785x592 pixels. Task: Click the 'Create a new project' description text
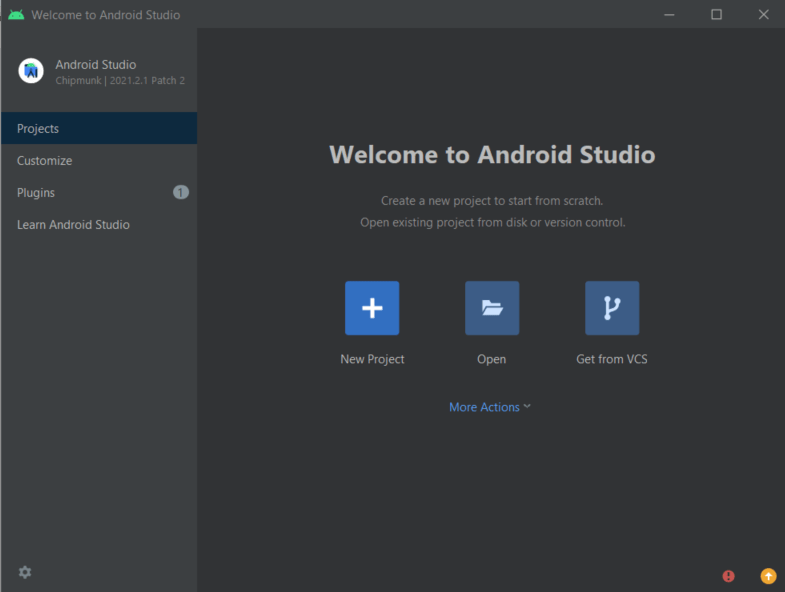coord(492,201)
